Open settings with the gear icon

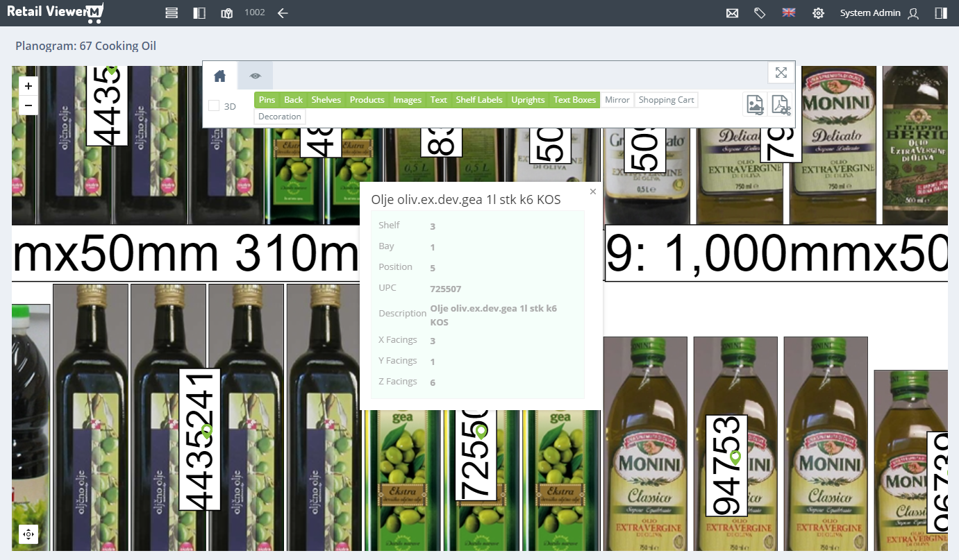coord(819,13)
